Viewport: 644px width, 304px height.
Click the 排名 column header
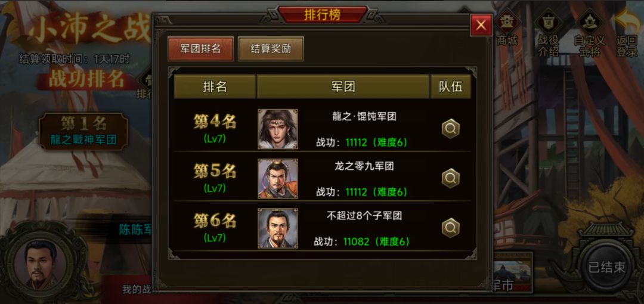point(215,86)
